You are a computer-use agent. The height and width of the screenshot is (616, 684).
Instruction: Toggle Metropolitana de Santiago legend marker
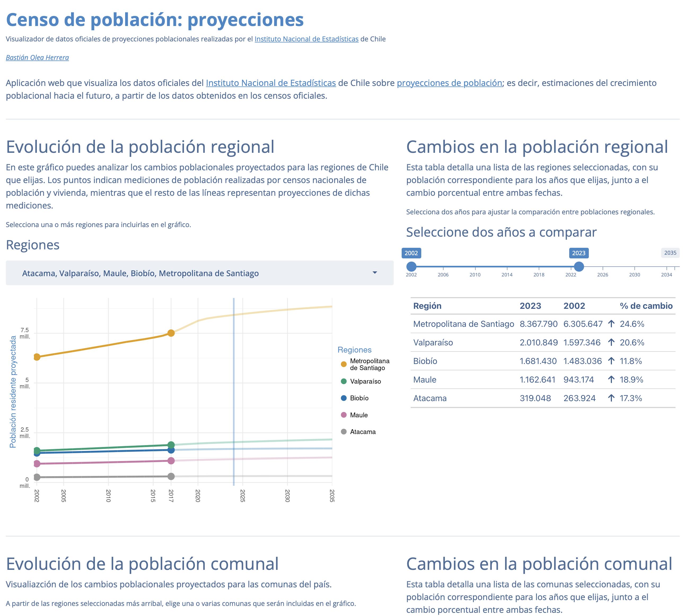[x=344, y=364]
